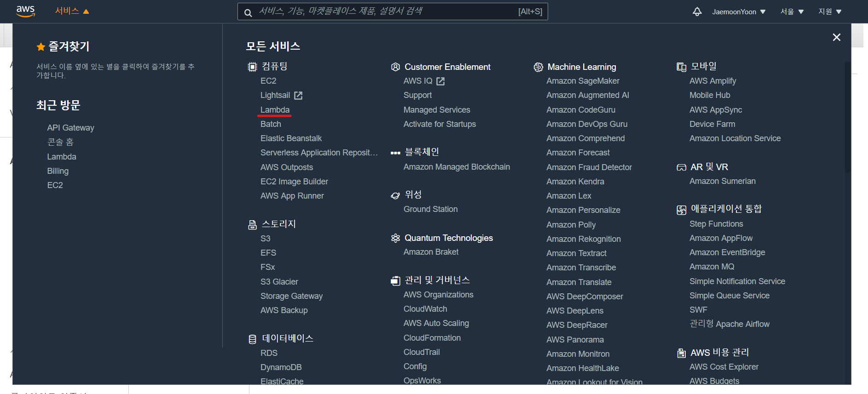Open AWS Outposts

[x=287, y=167]
